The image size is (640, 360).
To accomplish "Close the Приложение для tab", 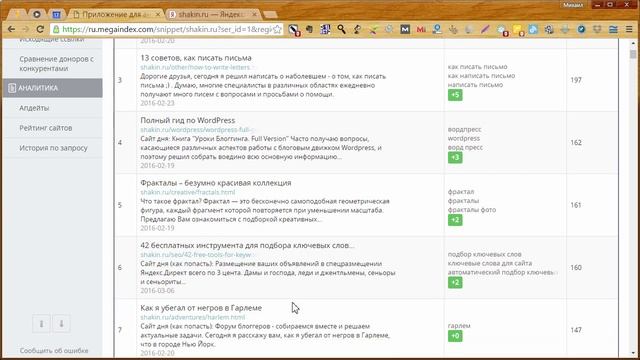I will tap(158, 14).
